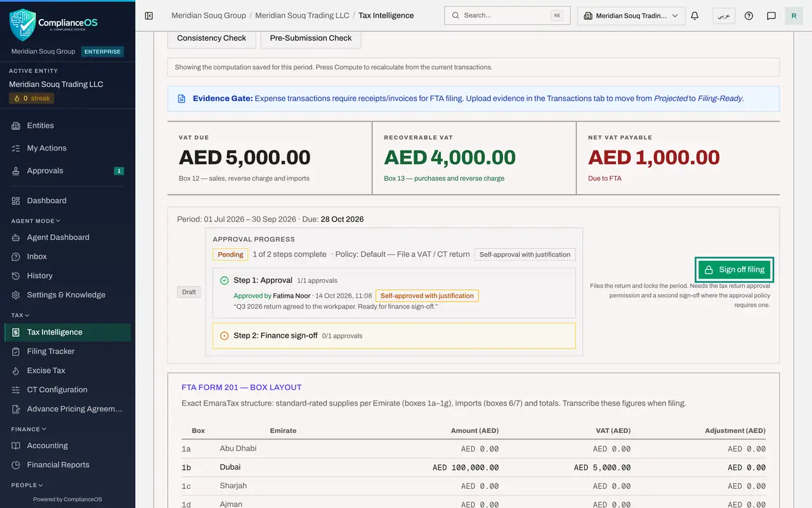Click the Entities building icon in sidebar

(16, 126)
